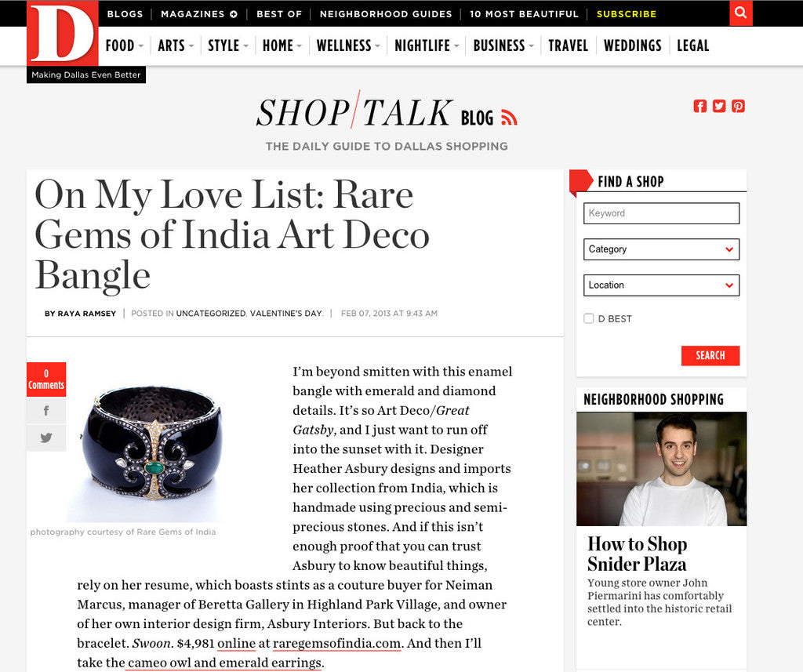Open the Weddings nav item
Viewport: 803px width, 672px height.
click(x=633, y=45)
